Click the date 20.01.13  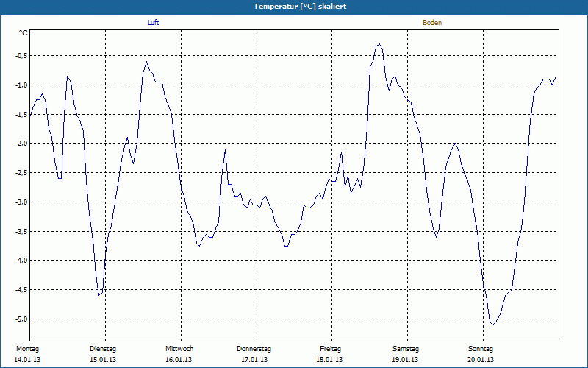[x=481, y=360]
